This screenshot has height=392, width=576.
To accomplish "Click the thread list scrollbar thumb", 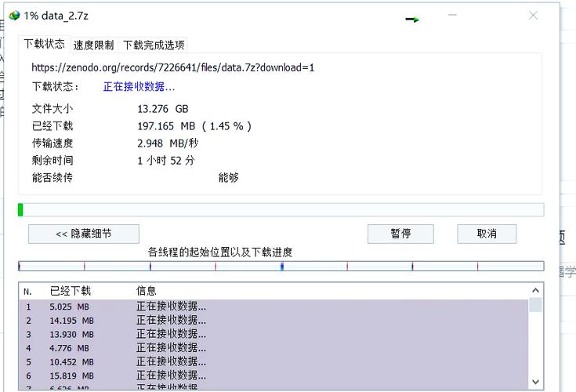I will [x=535, y=304].
